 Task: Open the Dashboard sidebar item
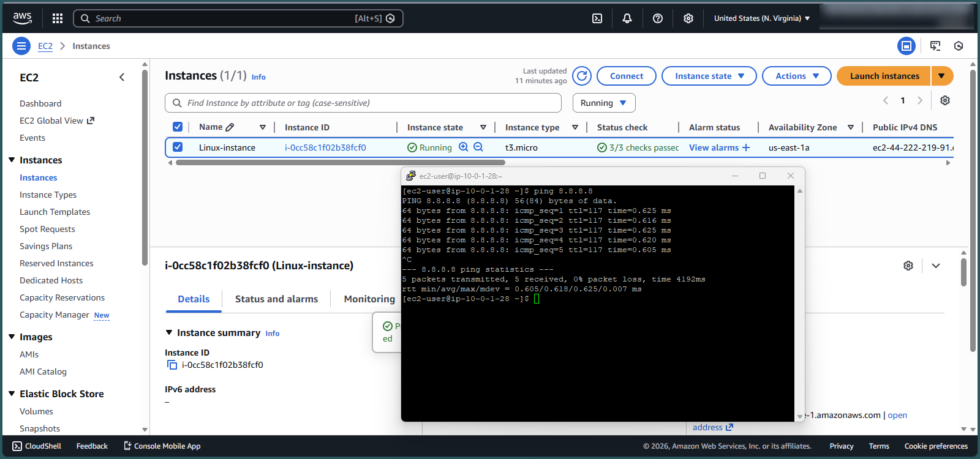40,103
